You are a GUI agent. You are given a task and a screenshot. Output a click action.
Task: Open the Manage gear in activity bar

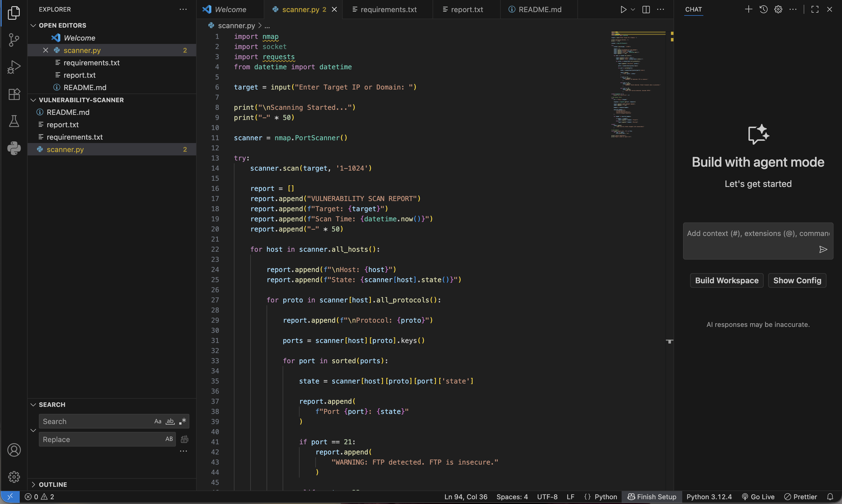click(x=14, y=477)
